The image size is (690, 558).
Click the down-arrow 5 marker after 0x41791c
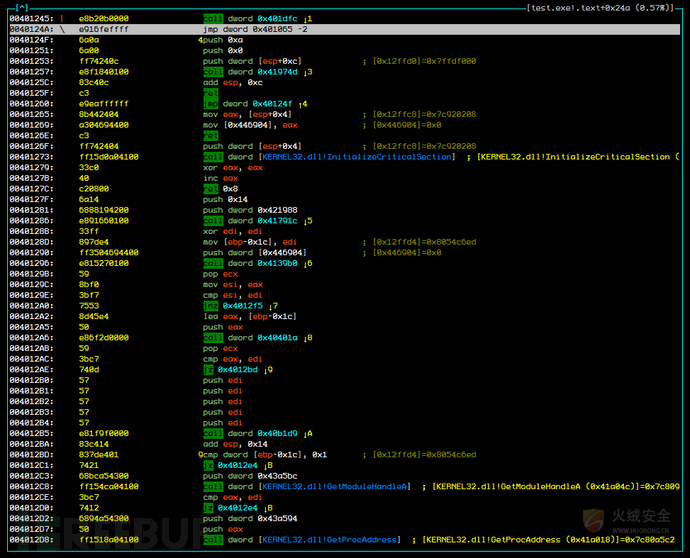[x=308, y=220]
